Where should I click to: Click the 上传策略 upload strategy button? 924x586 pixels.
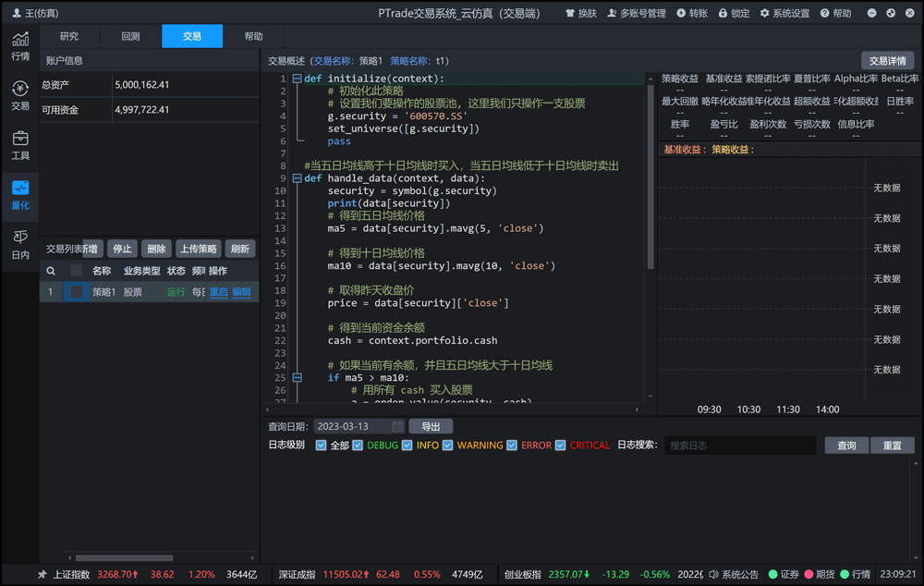pyautogui.click(x=199, y=249)
